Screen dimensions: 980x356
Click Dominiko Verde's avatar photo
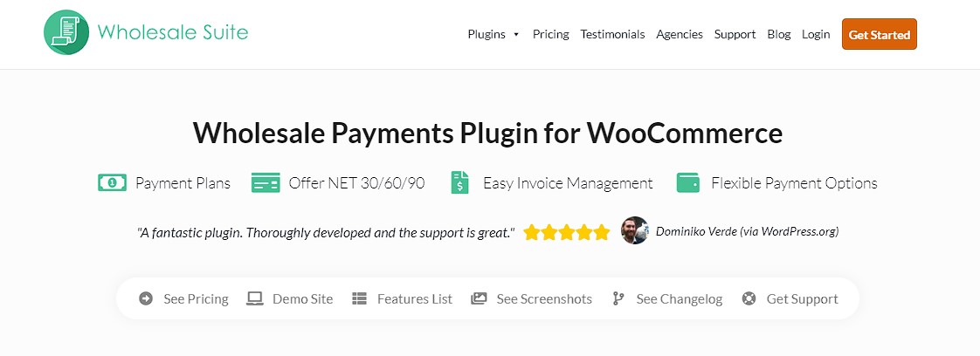[x=634, y=230]
